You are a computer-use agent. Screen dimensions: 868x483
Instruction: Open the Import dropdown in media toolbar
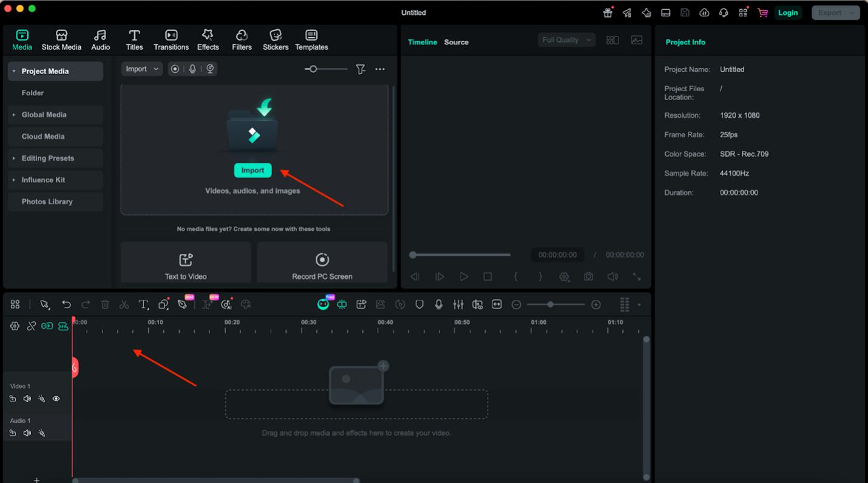pos(142,69)
